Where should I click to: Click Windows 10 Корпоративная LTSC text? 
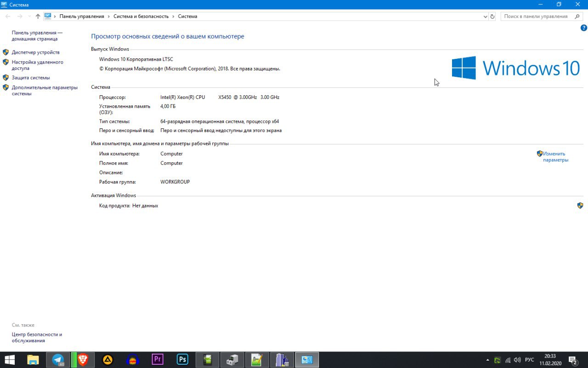pyautogui.click(x=136, y=59)
